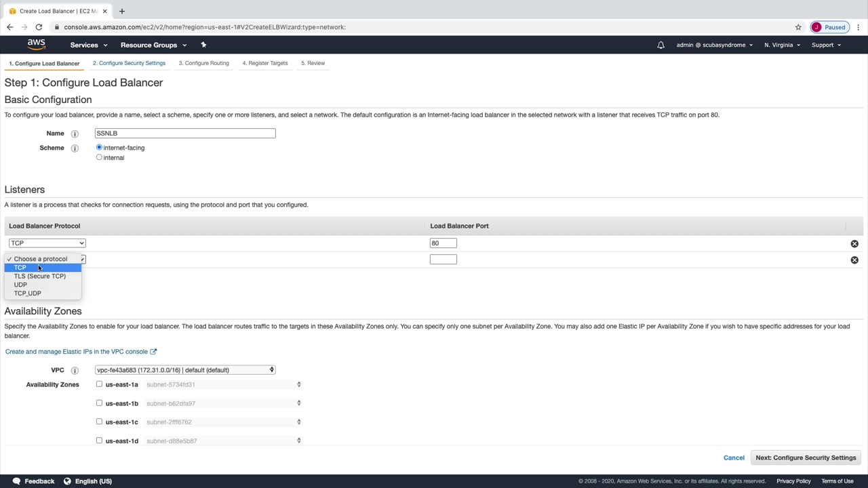Open the first listener TCP protocol dropdown
Image resolution: width=868 pixels, height=488 pixels.
coord(47,243)
